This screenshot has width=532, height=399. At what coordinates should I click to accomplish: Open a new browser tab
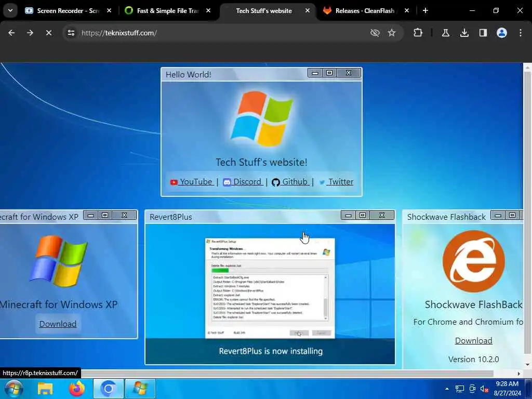pos(425,10)
